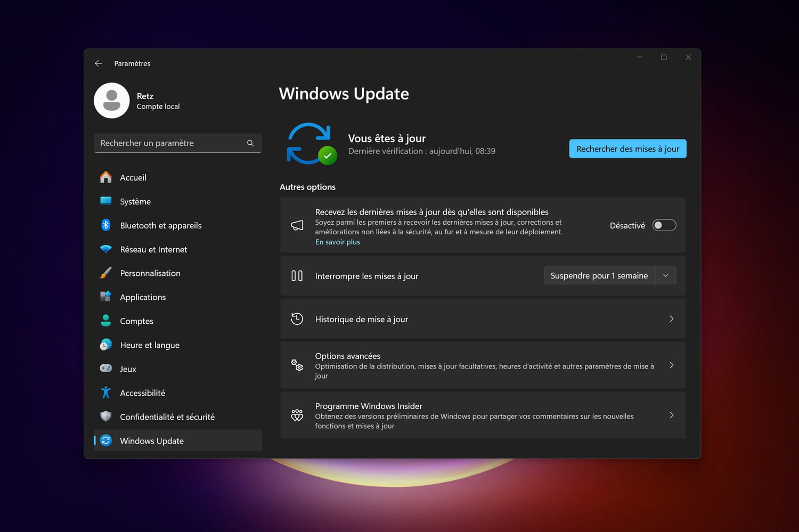
Task: Expand Options avancées chevron
Action: click(x=671, y=365)
